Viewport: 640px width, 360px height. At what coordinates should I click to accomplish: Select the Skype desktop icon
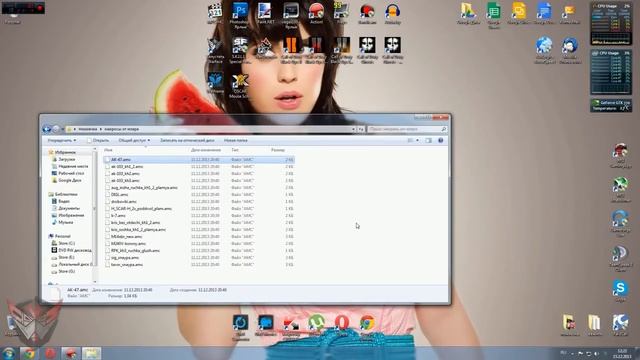coord(620,290)
